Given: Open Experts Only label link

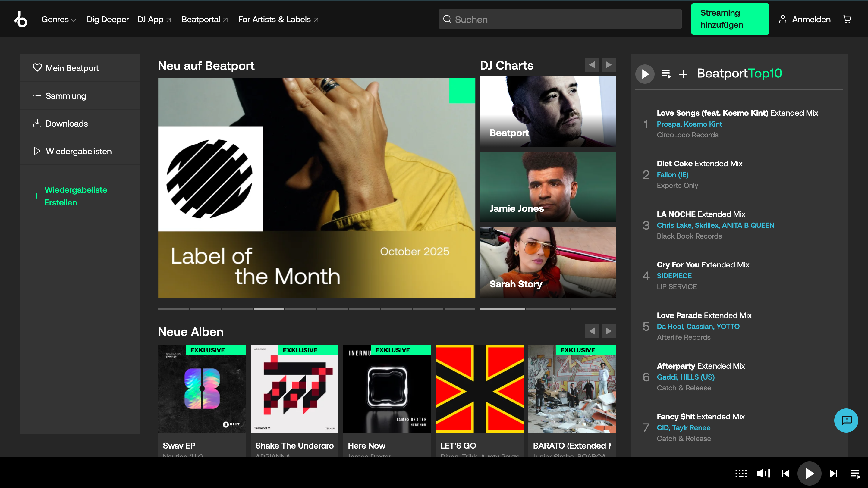Looking at the screenshot, I should (677, 185).
